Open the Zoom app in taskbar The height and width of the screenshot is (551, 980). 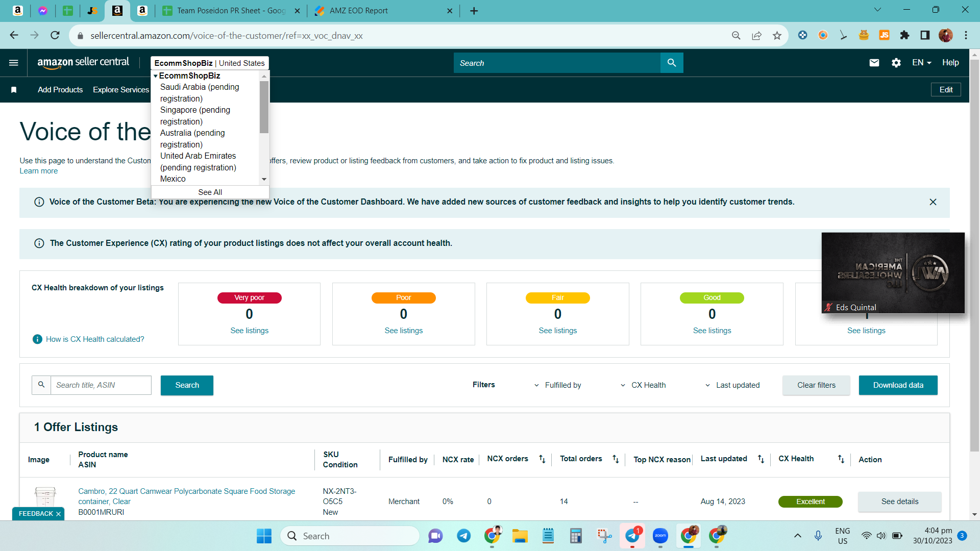coord(660,536)
